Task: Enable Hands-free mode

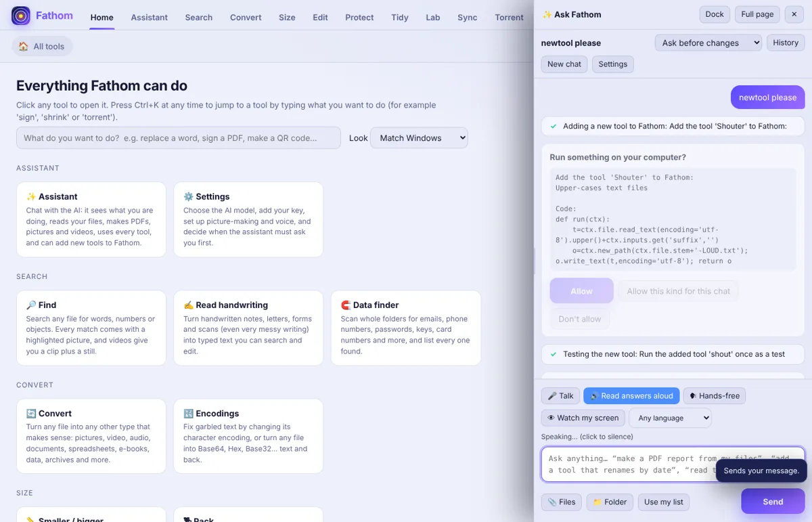Action: pos(715,396)
